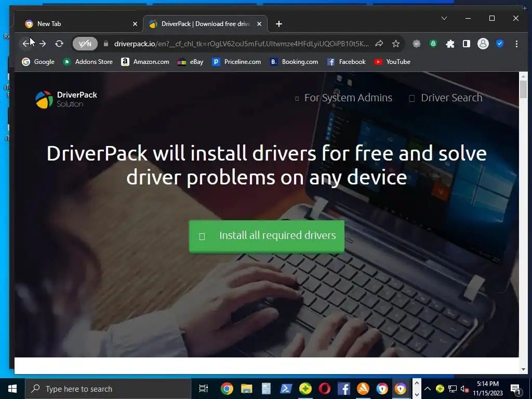Reload the DriverPack page
This screenshot has height=399, width=532.
point(59,44)
